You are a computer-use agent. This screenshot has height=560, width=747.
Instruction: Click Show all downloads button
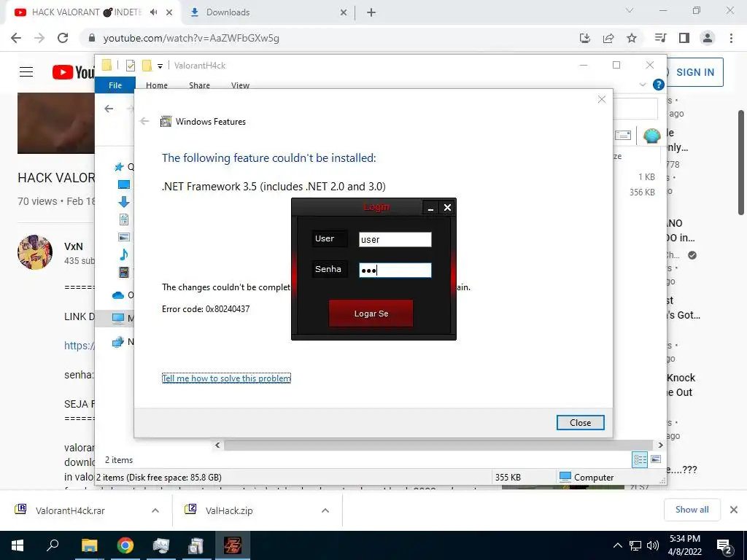pyautogui.click(x=692, y=510)
